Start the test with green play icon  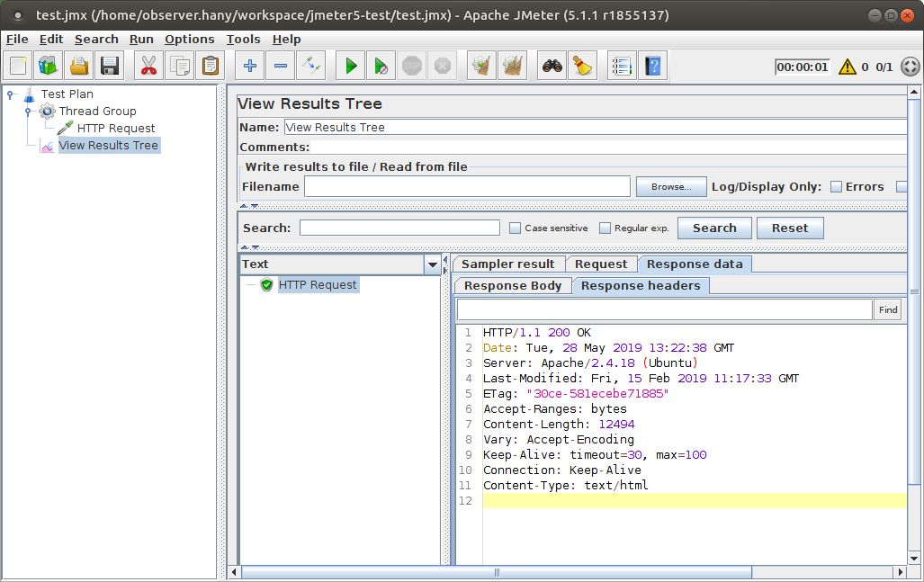coord(351,66)
